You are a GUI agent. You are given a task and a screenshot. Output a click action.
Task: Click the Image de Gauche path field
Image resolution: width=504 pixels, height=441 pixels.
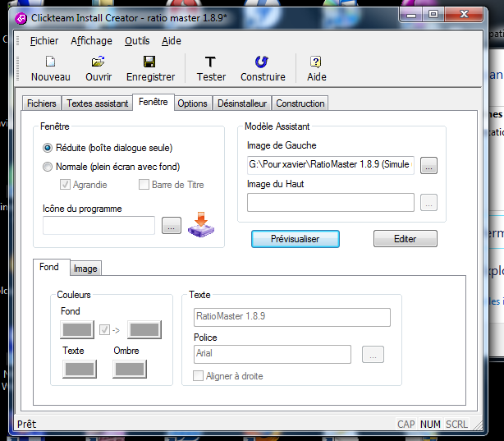click(331, 165)
